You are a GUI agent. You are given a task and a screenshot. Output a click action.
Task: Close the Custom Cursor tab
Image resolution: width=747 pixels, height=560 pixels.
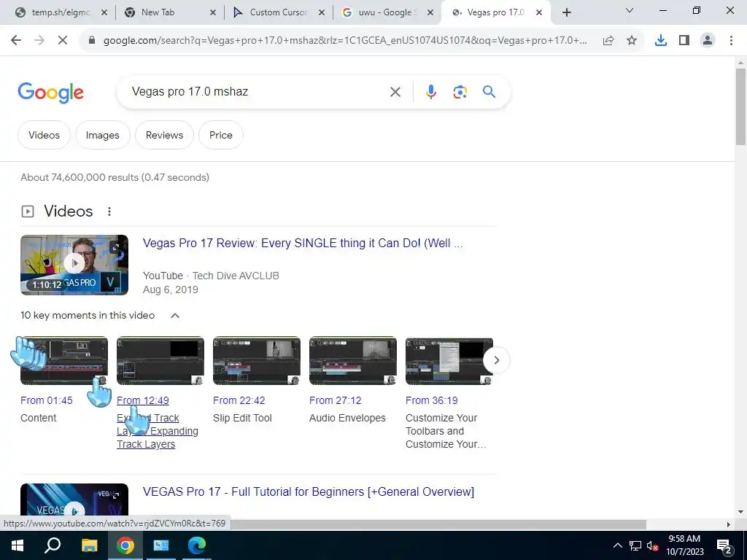[322, 13]
